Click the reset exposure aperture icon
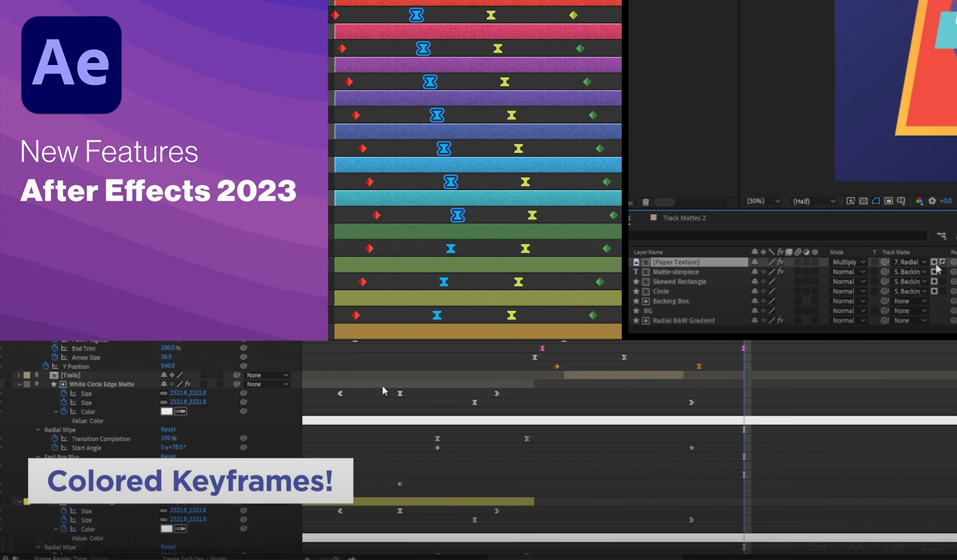 click(932, 201)
